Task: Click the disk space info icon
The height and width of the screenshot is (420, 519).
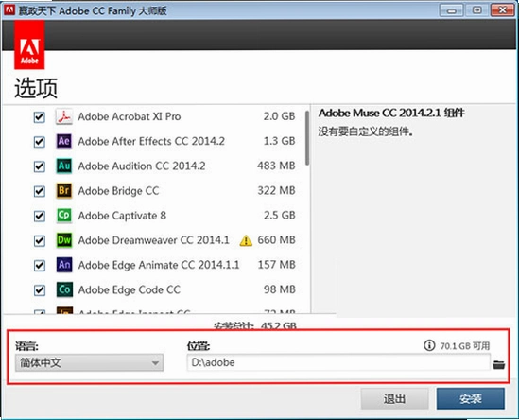Action: [429, 346]
